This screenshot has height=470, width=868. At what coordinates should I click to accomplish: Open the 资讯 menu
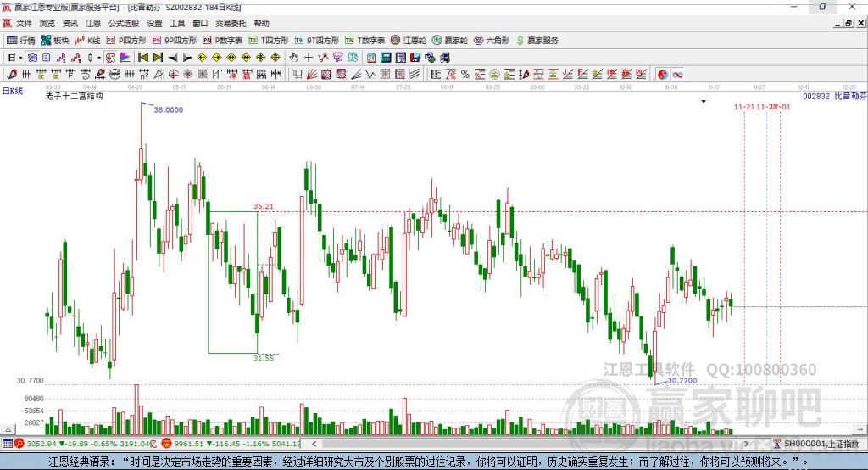[x=70, y=23]
